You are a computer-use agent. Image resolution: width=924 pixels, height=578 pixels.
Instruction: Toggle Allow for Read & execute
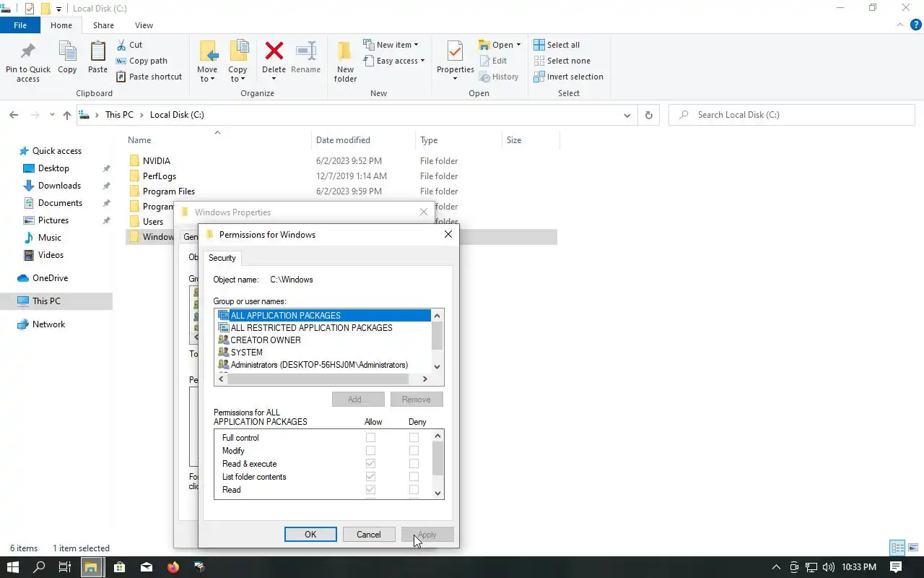tap(370, 464)
